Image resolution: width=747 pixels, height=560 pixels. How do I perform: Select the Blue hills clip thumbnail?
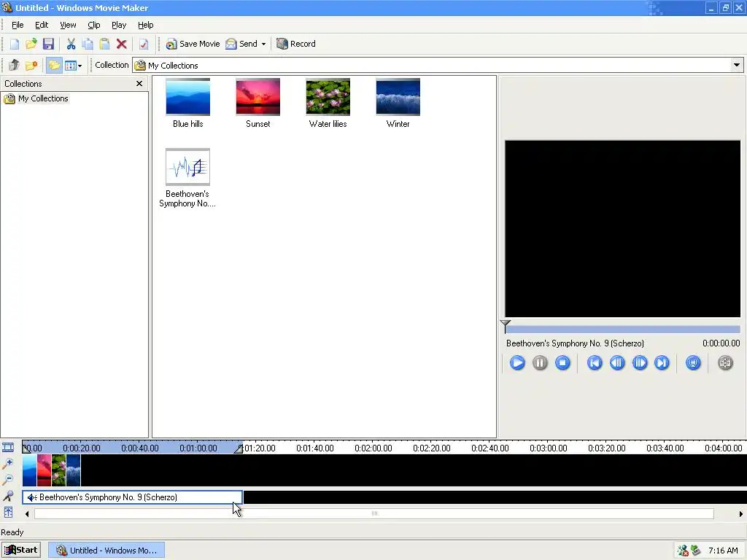[187, 97]
